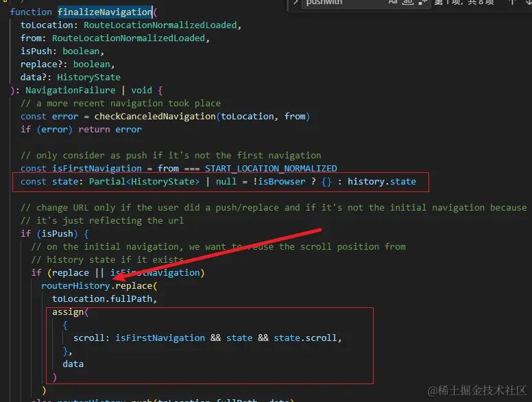Screen dimensions: 532x402
Task: Toggle Match Whole Word (ab) in find widget
Action: [407, 2]
